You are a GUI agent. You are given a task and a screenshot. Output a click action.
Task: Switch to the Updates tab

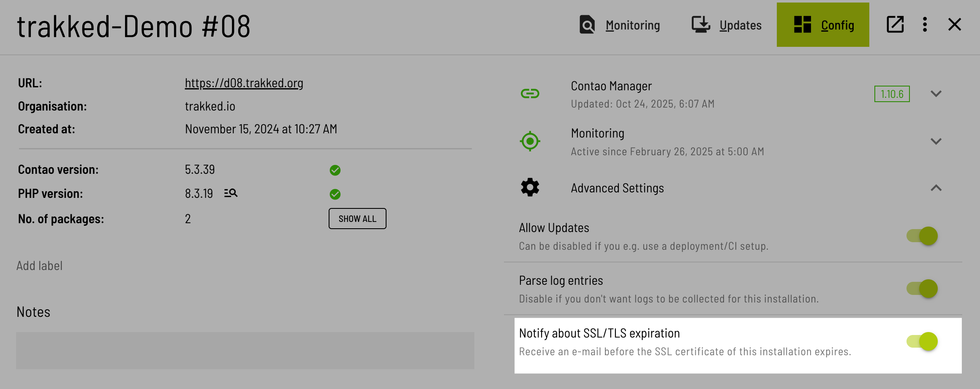727,25
